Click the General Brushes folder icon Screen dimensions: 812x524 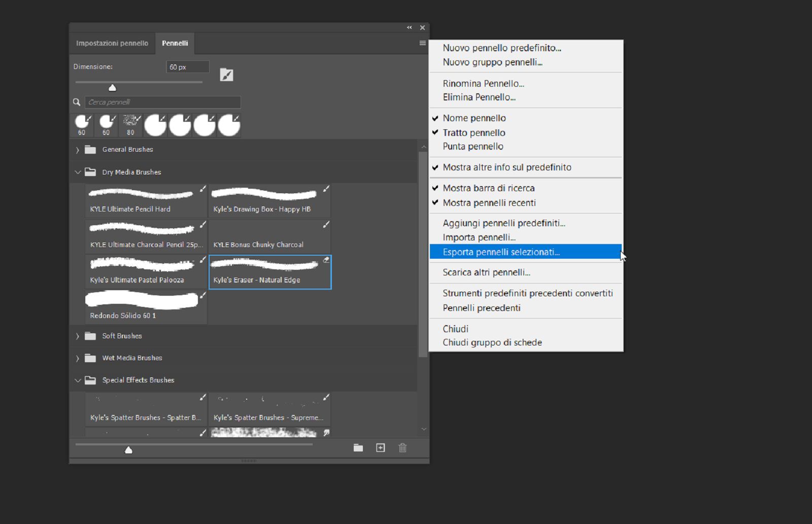pyautogui.click(x=90, y=150)
